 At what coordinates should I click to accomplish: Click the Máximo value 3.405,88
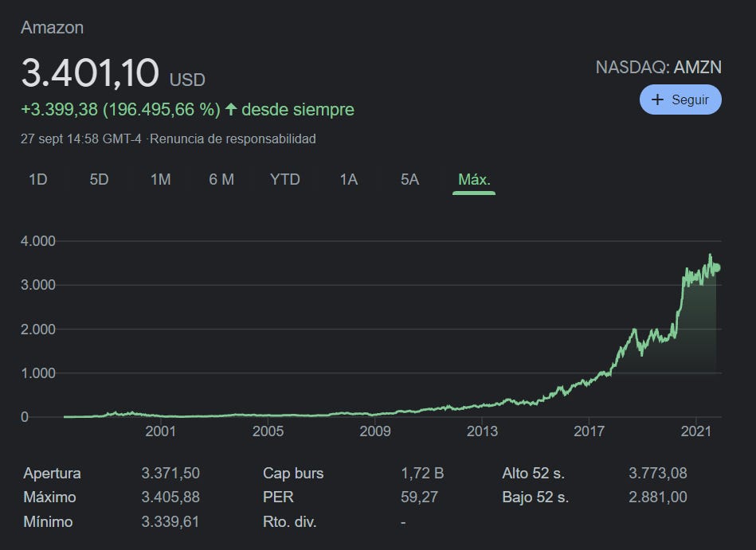170,497
